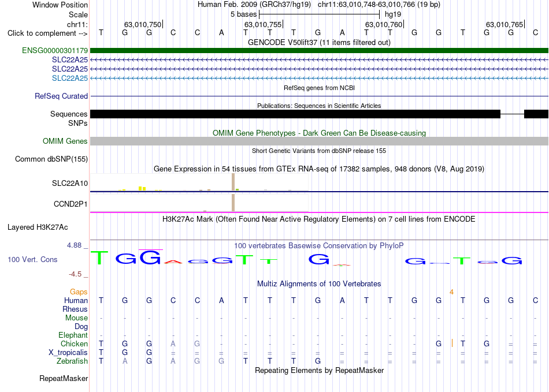The height and width of the screenshot is (392, 549).
Task: Click 'Short Genetic Variants from dbSNP release 155'
Action: click(319, 151)
